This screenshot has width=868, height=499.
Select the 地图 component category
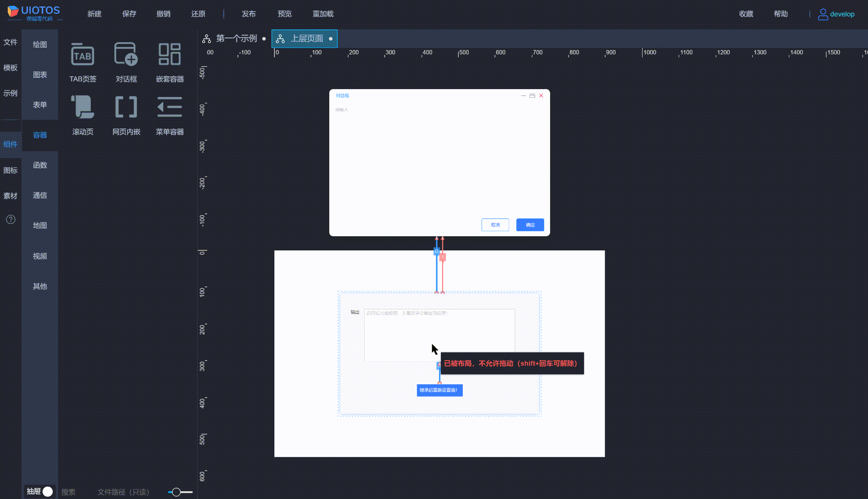(40, 226)
